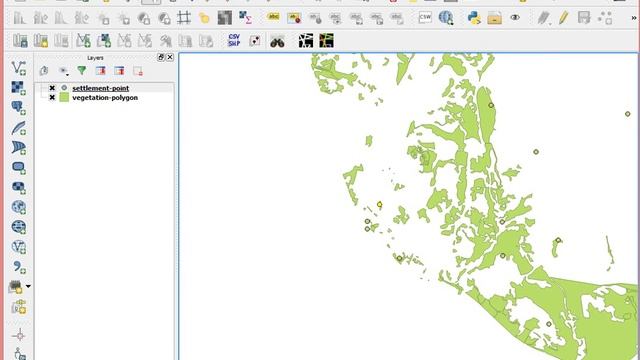Click the crosshair GPS tool icon
The image size is (640, 360).
click(x=19, y=336)
